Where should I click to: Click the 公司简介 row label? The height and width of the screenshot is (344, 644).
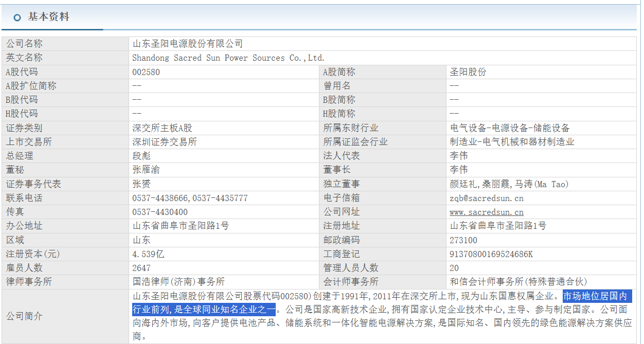tap(24, 316)
